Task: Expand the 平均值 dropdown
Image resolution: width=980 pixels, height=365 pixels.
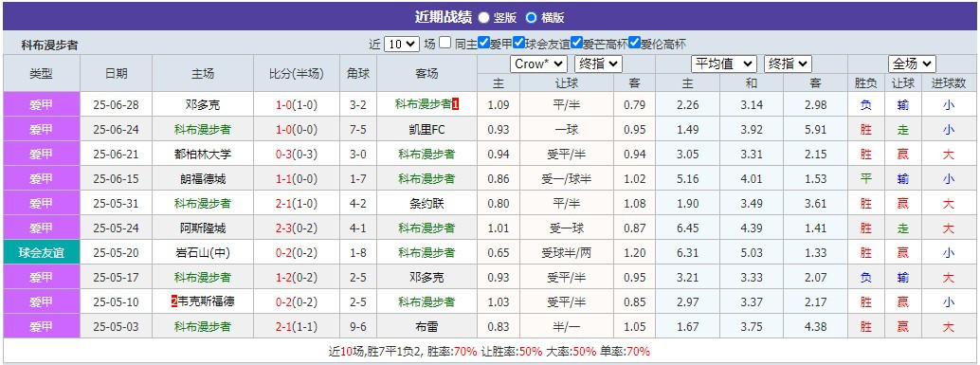Action: pyautogui.click(x=724, y=64)
